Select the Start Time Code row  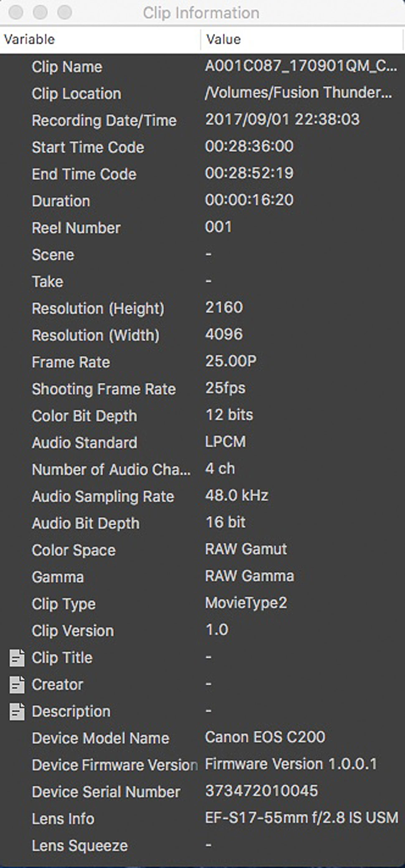202,147
